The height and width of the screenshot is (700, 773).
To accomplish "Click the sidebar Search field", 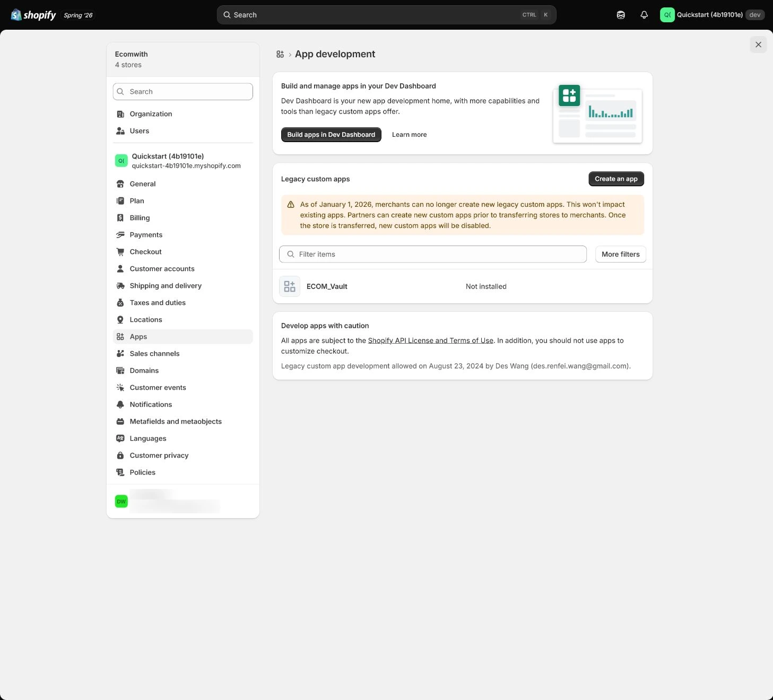I will pyautogui.click(x=183, y=92).
